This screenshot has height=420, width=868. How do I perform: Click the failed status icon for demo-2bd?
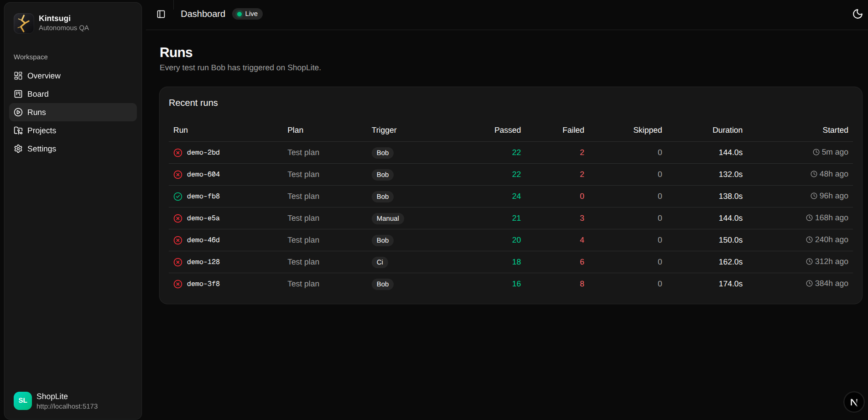(x=178, y=153)
